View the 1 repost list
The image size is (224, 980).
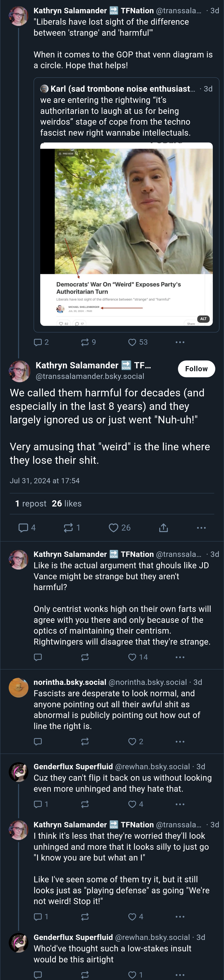tap(30, 503)
